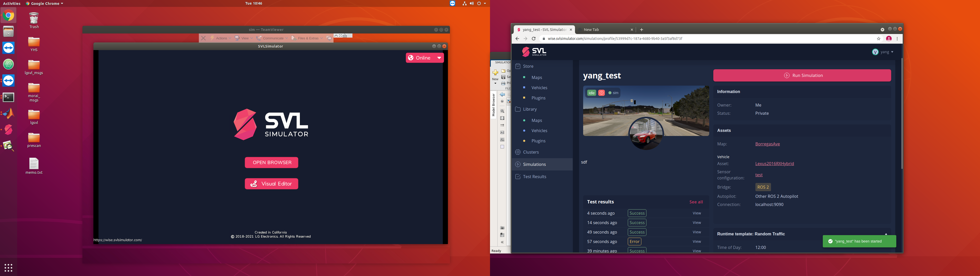Expand the Online status dropdown in SVLSimulator
980x276 pixels.
[x=439, y=58]
